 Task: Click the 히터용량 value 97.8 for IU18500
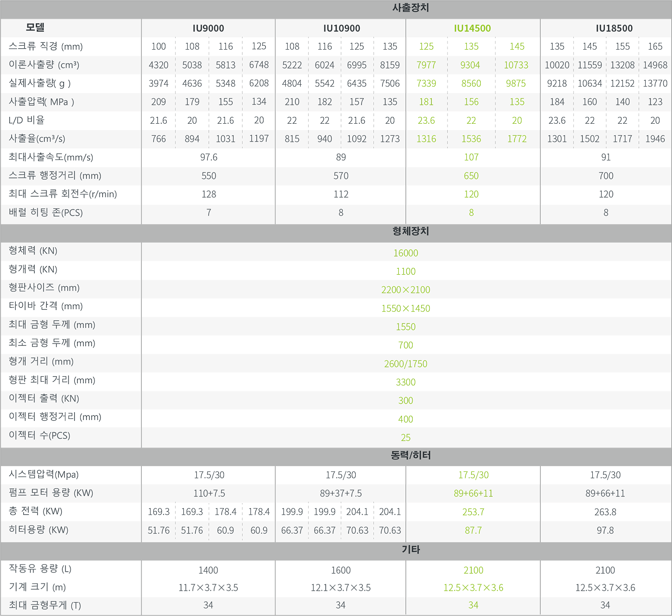605,530
